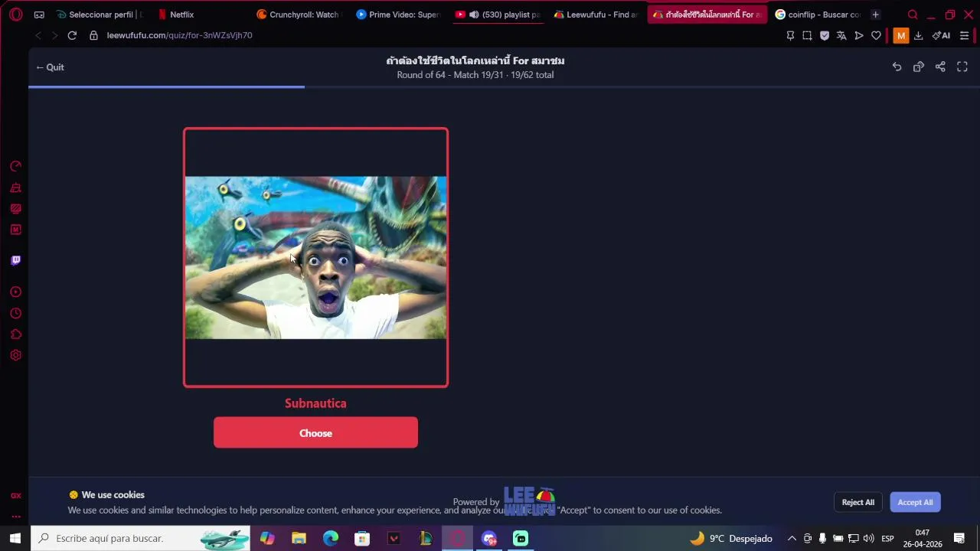The image size is (980, 551).
Task: Open the taskbar volume control
Action: pos(868,538)
